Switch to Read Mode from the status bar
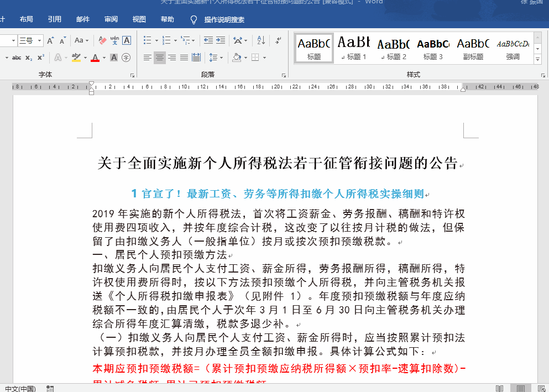Viewport: 549px width, 392px height. click(499, 389)
